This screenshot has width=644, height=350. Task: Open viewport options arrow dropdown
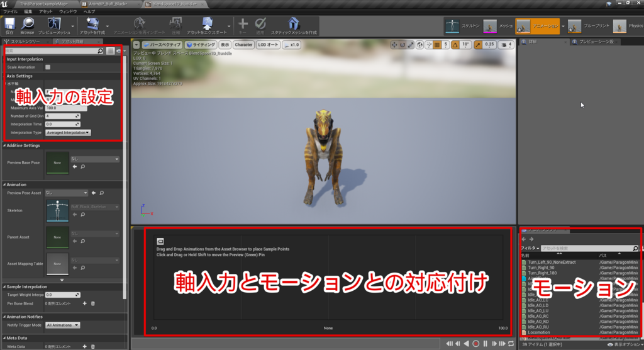coord(136,45)
